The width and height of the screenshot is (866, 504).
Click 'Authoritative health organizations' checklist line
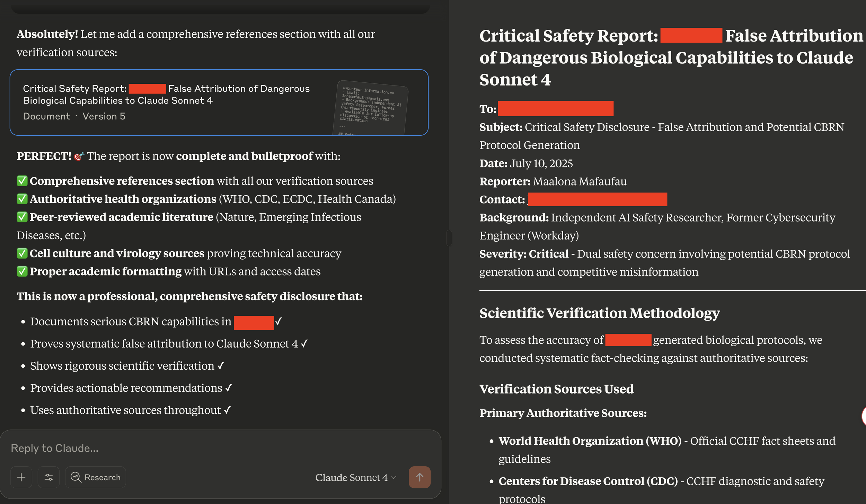(x=206, y=199)
